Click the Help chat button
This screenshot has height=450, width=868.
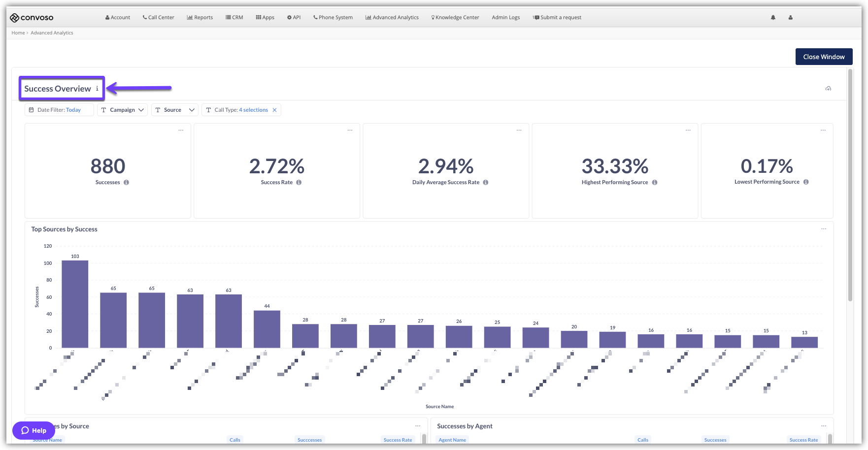33,430
